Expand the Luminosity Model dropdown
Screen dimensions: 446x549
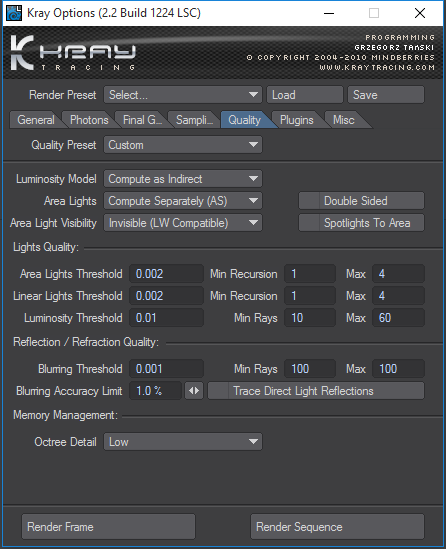pyautogui.click(x=183, y=179)
